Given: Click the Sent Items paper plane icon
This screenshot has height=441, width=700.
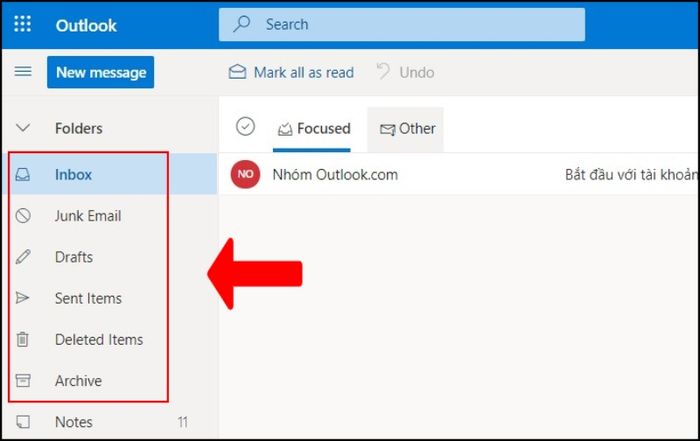Looking at the screenshot, I should click(x=22, y=298).
